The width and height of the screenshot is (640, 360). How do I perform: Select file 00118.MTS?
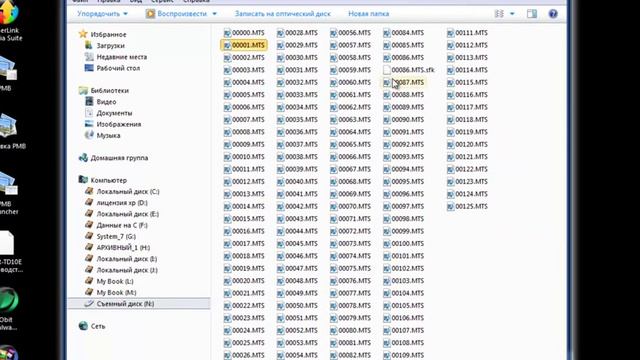click(x=471, y=120)
